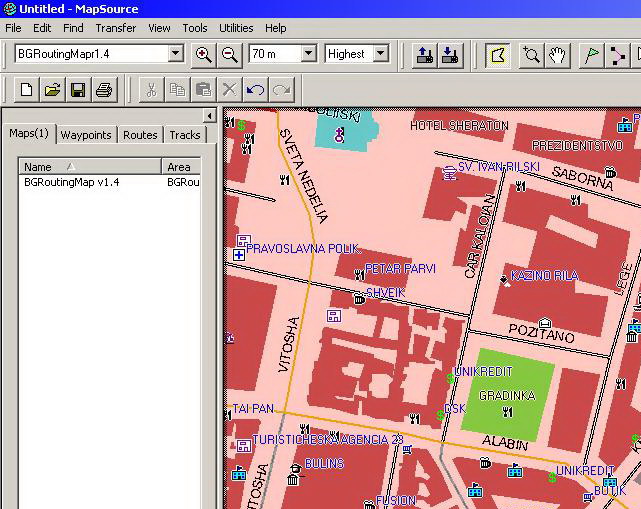Click DSK bank dollar icon on map
This screenshot has height=509, width=641.
pyautogui.click(x=440, y=416)
